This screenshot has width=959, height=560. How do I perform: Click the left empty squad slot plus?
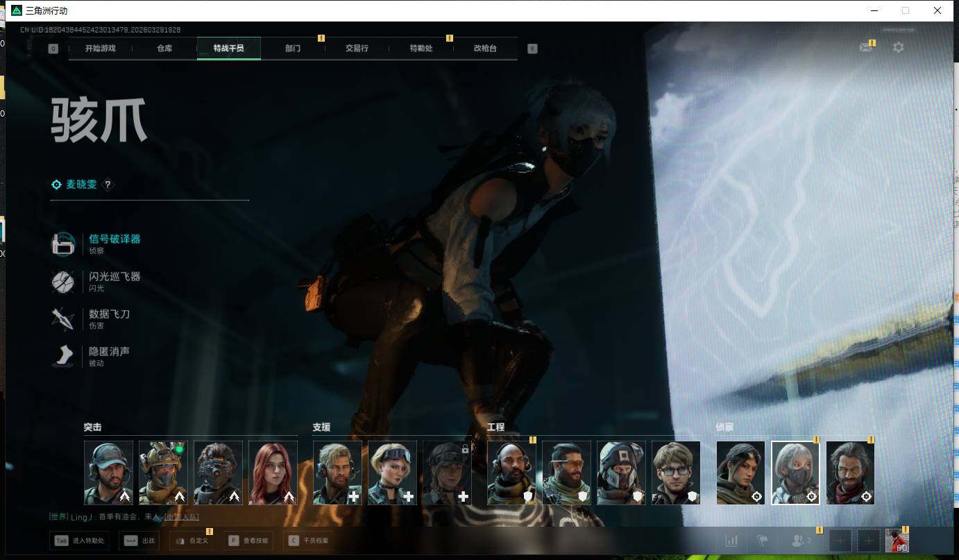[x=840, y=541]
